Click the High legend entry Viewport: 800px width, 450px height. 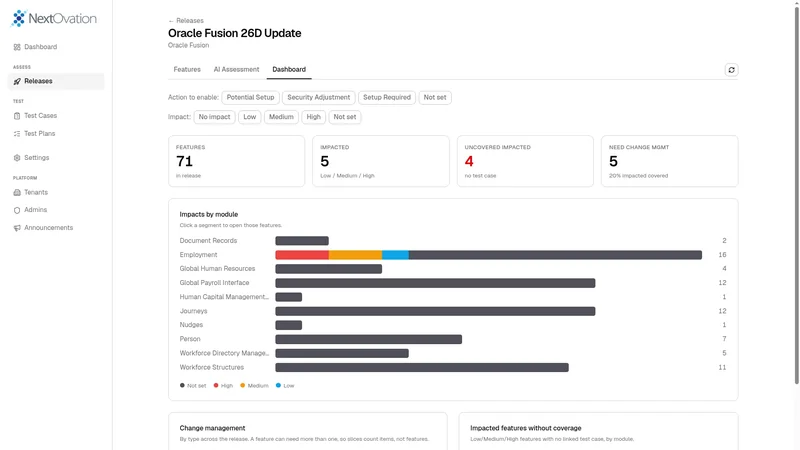(x=223, y=386)
